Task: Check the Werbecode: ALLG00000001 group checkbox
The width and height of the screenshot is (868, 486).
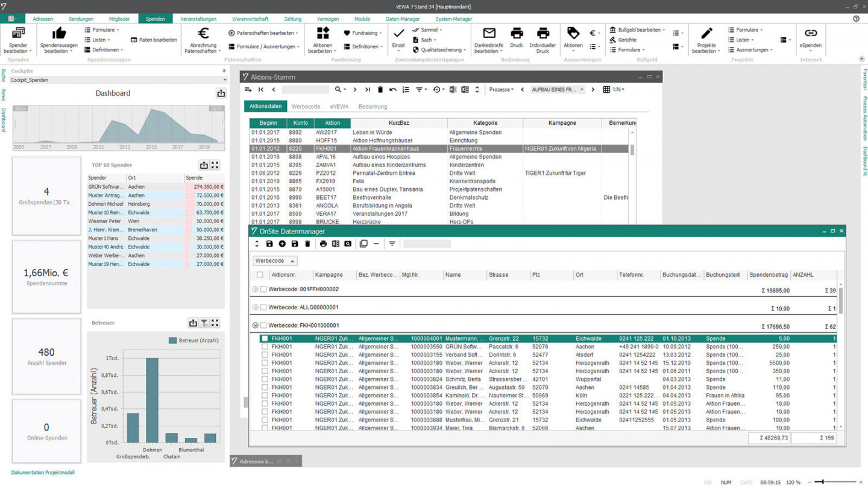Action: (263, 308)
